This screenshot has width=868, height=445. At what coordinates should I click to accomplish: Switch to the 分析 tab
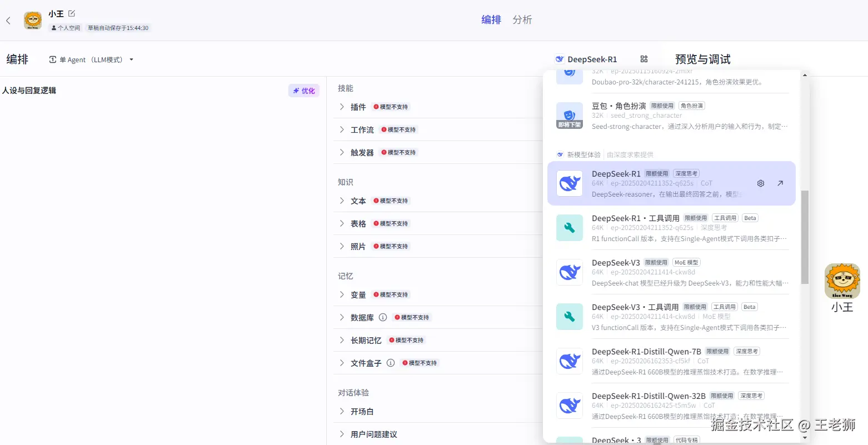tap(522, 20)
